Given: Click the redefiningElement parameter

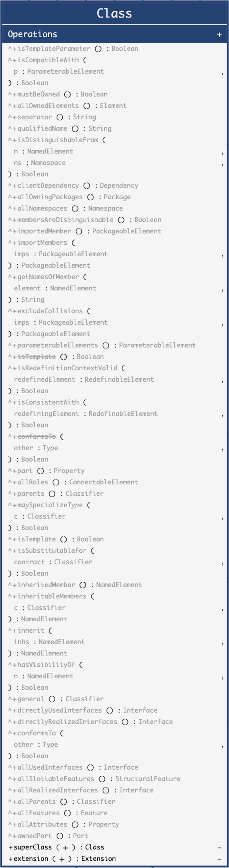Looking at the screenshot, I should point(49,414).
